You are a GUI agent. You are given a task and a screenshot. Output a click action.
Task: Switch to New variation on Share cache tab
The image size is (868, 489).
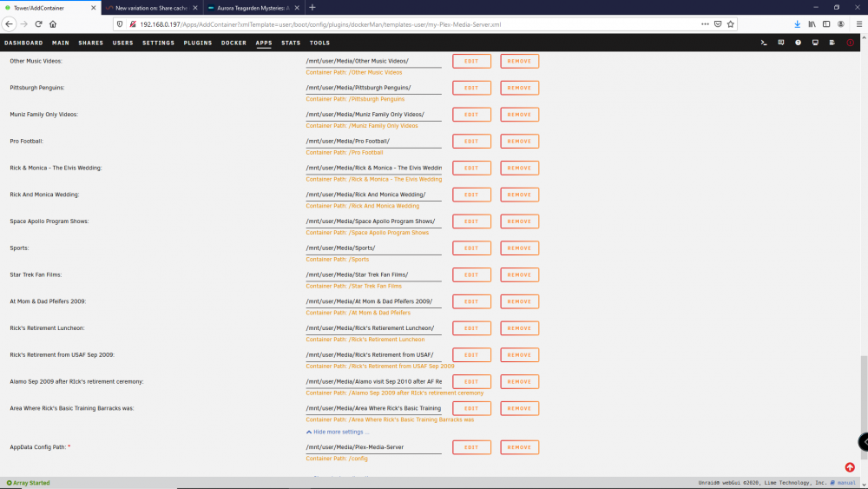click(151, 8)
